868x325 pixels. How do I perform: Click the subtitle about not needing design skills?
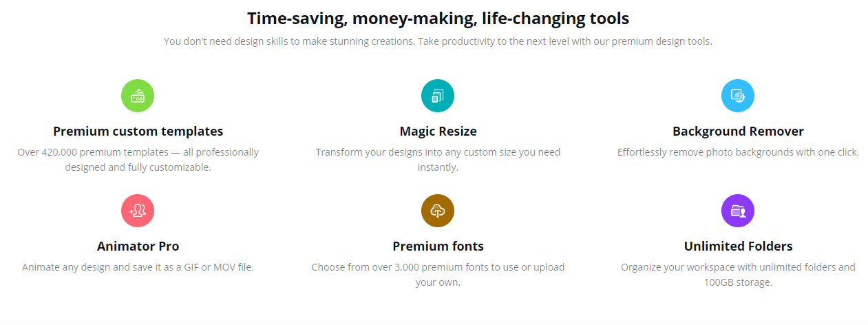[x=438, y=41]
